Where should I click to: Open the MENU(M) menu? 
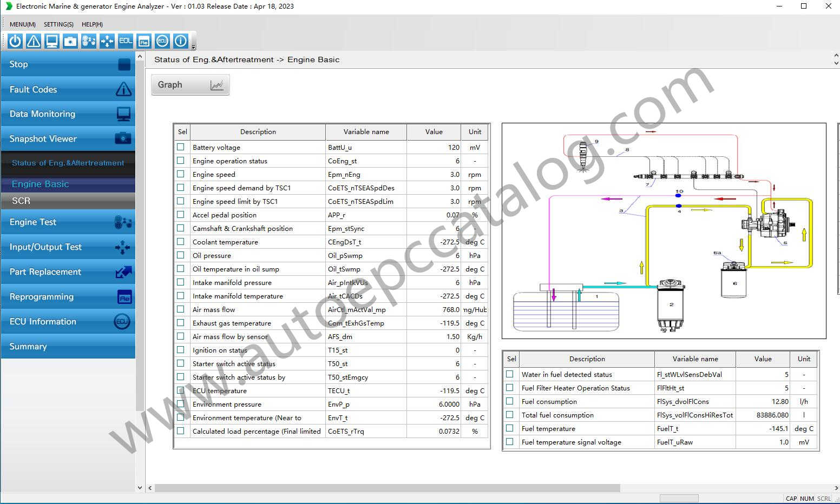point(23,24)
